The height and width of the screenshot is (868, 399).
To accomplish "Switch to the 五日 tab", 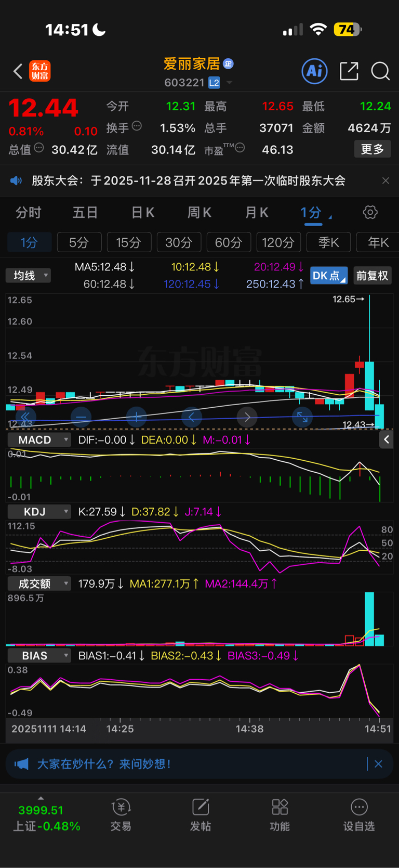I will tap(85, 213).
